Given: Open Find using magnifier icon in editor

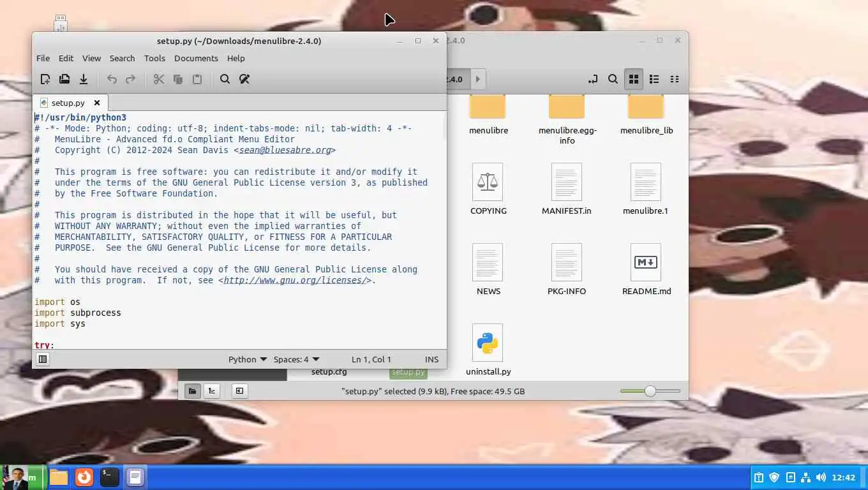Looking at the screenshot, I should pos(225,79).
